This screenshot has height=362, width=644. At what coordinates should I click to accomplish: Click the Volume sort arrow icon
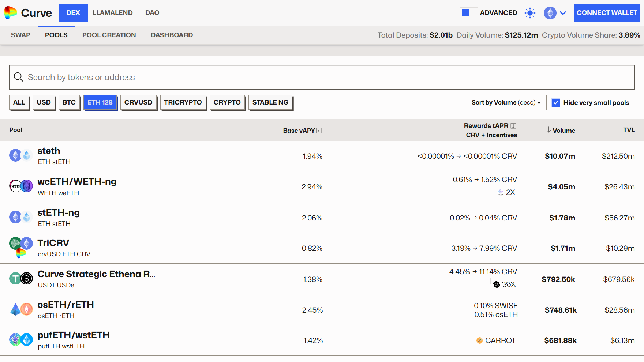tap(548, 130)
